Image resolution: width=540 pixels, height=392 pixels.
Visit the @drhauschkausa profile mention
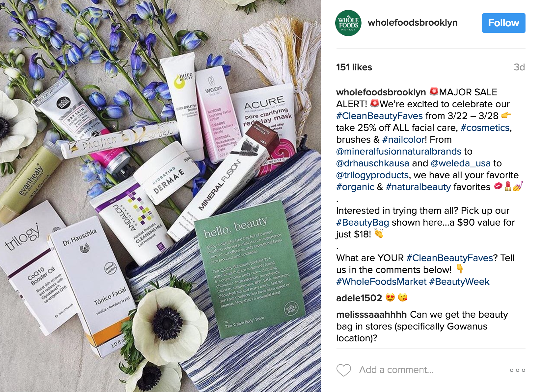coord(373,163)
